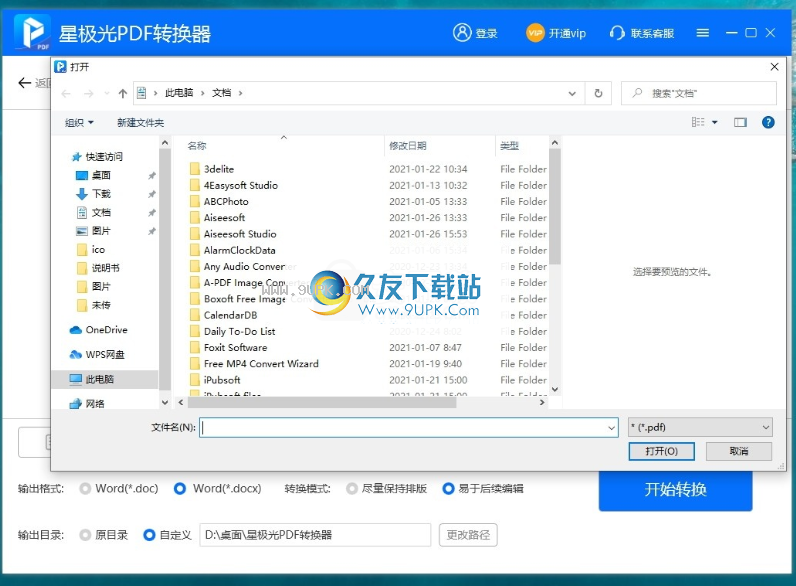Screen dimensions: 796x586
Task: Click the navigate back arrow in dialog
Action: [66, 93]
